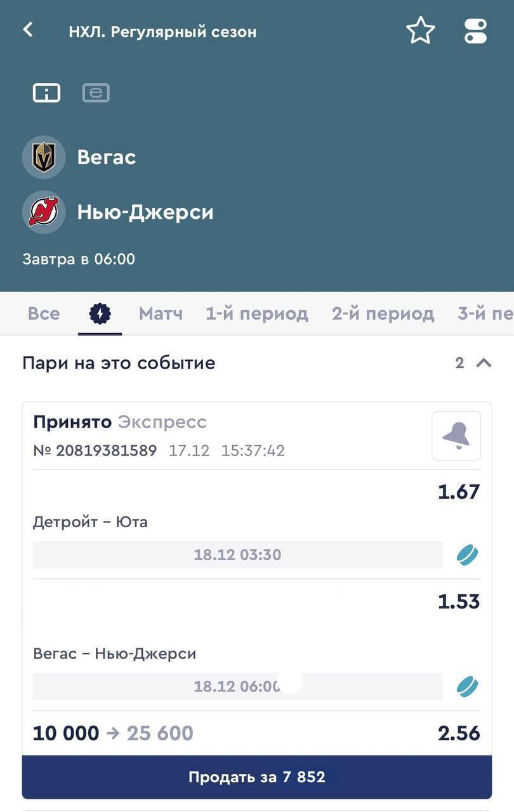This screenshot has width=514, height=812.
Task: Open the '2-й период' tab
Action: pos(383,313)
